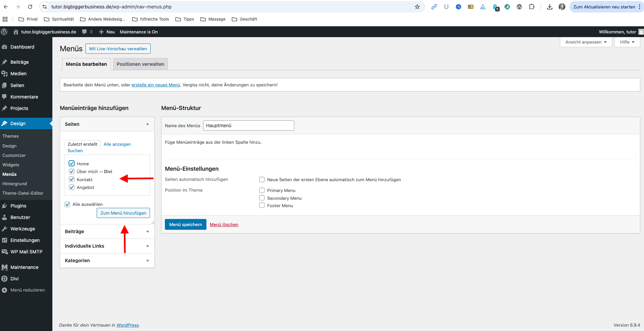Collapse the Seiten panel arrow
This screenshot has height=331, width=644.
coord(148,124)
